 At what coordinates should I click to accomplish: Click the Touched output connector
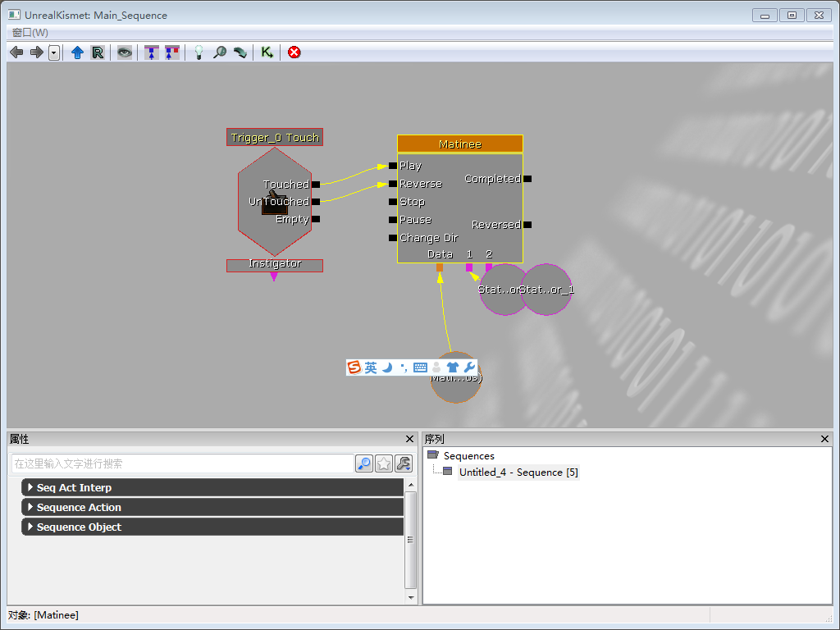coord(316,185)
